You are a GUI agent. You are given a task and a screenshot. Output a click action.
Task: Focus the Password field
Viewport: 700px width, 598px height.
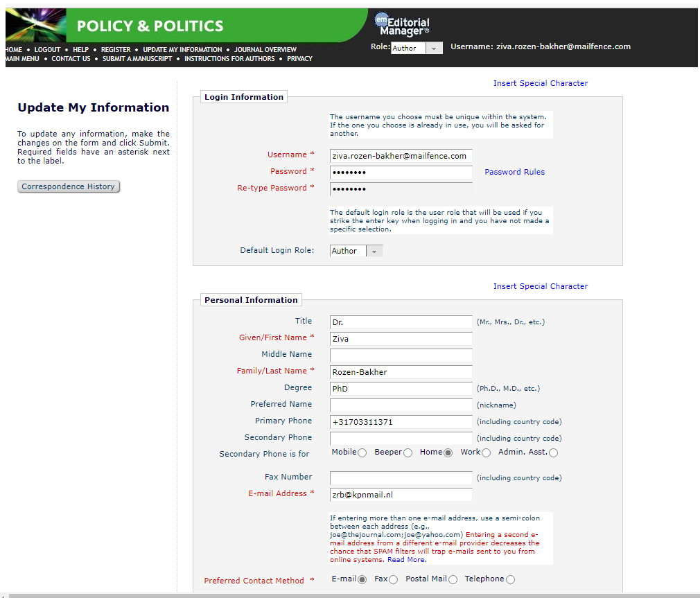(401, 173)
